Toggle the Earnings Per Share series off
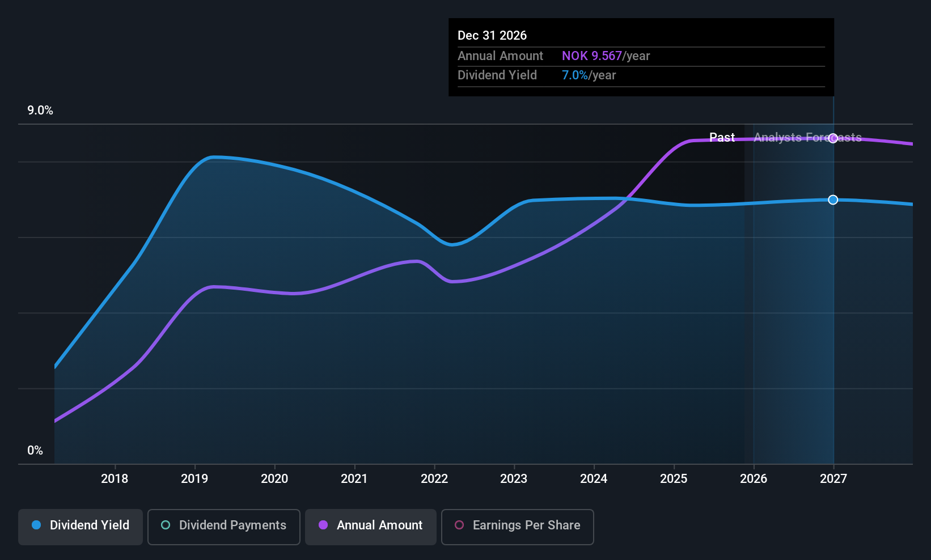 pyautogui.click(x=517, y=527)
